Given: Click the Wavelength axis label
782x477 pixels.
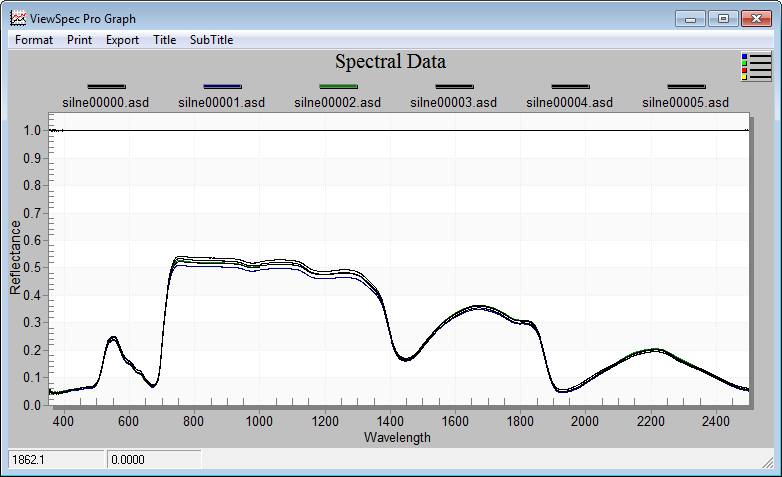Looking at the screenshot, I should tap(397, 437).
